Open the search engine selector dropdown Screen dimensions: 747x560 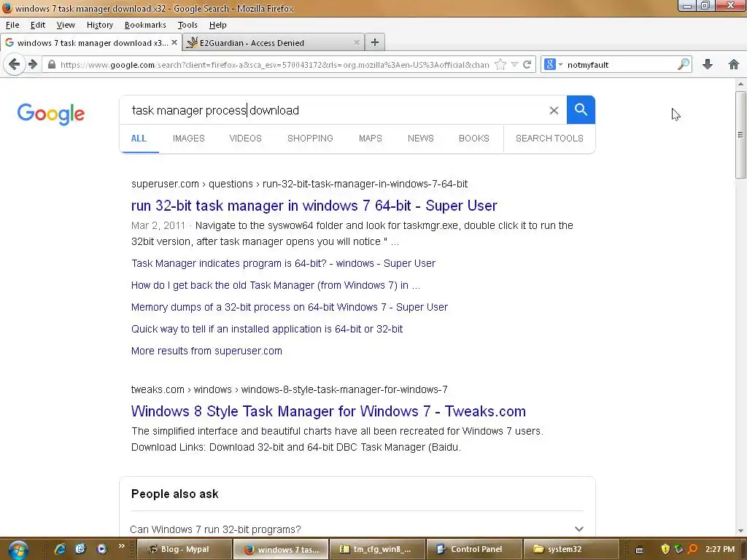(x=553, y=64)
